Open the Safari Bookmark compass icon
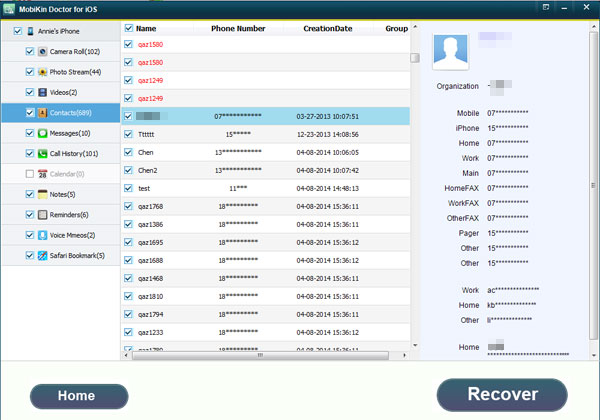 [43, 255]
